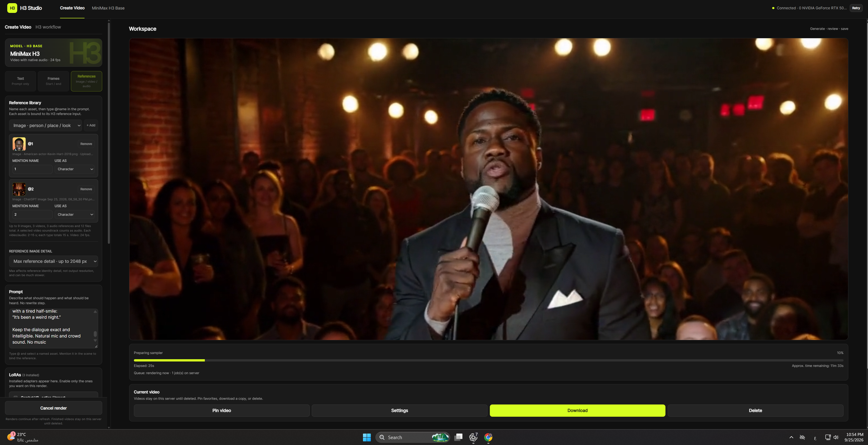Open Task View on the taskbar
Image resolution: width=868 pixels, height=445 pixels.
tap(458, 437)
